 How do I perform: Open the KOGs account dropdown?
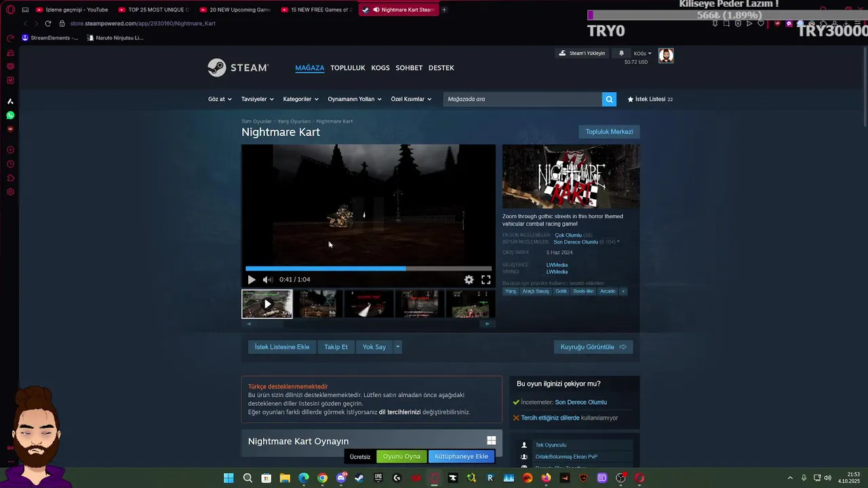click(x=642, y=53)
